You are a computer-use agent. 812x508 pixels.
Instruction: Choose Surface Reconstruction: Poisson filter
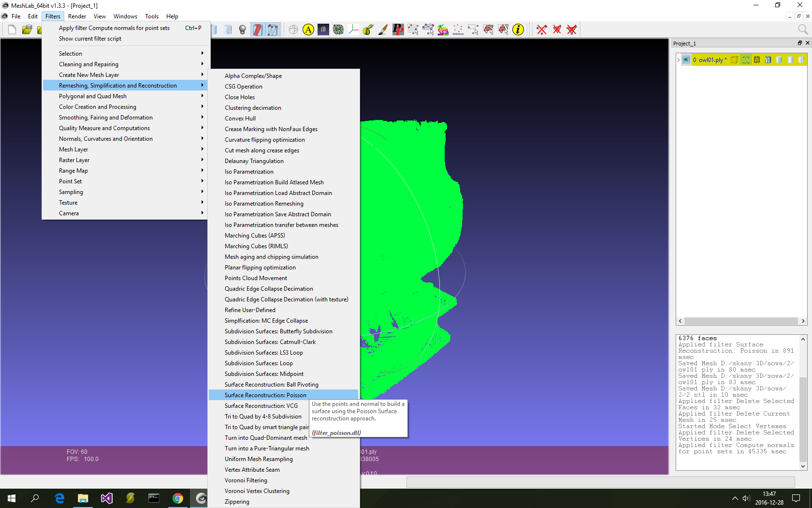pyautogui.click(x=284, y=395)
